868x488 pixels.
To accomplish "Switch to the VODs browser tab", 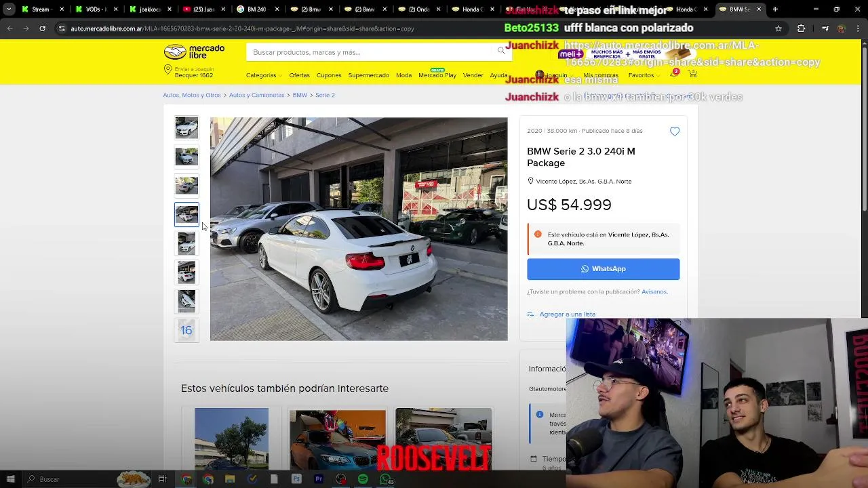I will [x=94, y=9].
